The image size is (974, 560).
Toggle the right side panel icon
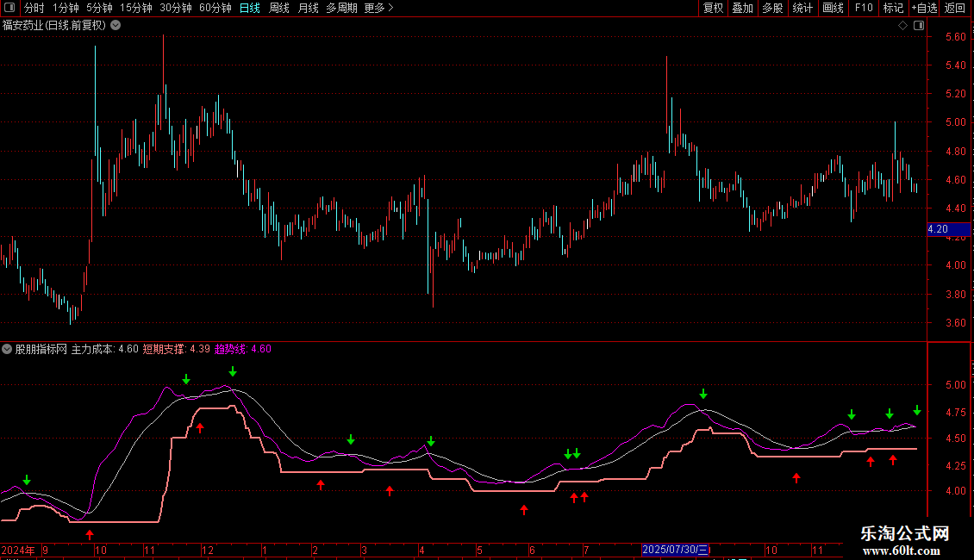[919, 26]
